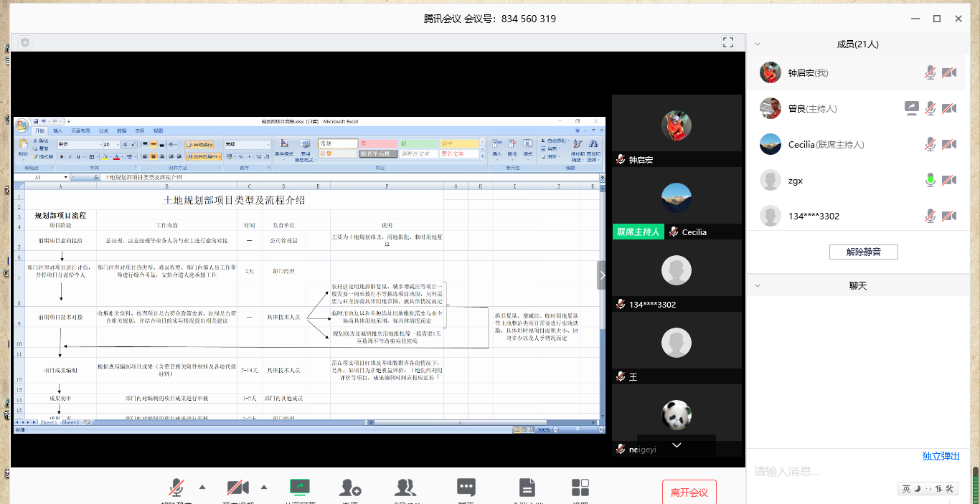Image resolution: width=980 pixels, height=504 pixels.
Task: Click the red 离开会议 button
Action: pyautogui.click(x=689, y=493)
